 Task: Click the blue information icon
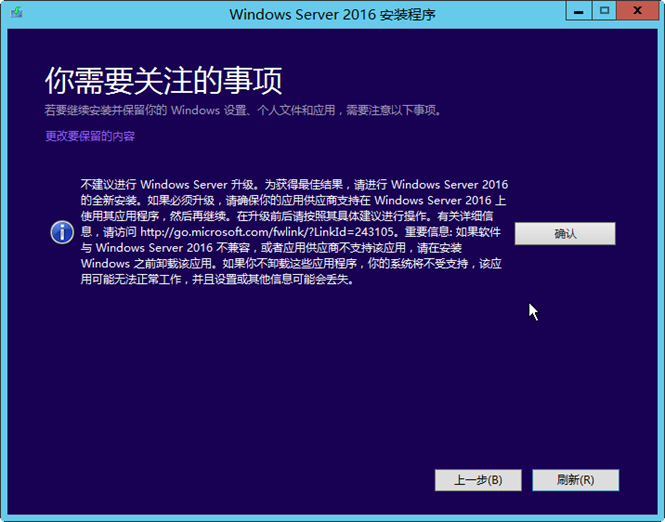[x=62, y=232]
